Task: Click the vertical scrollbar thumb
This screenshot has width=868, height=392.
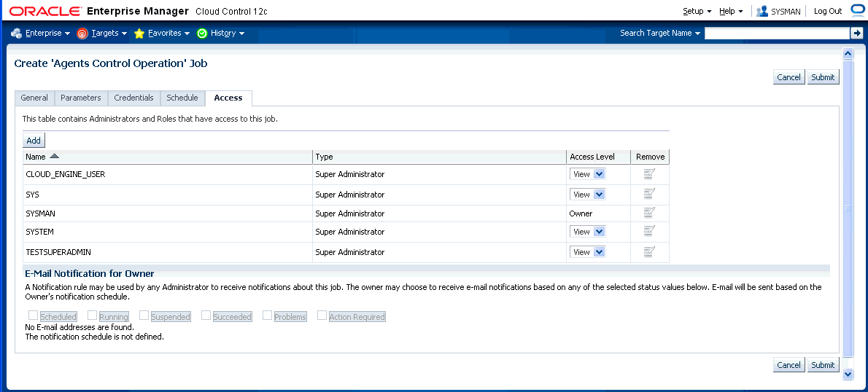Action: [x=847, y=208]
